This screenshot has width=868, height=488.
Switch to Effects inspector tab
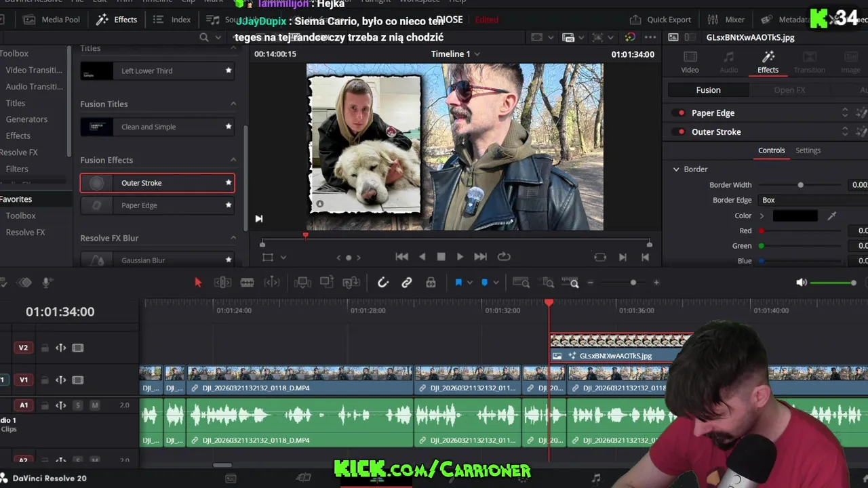point(768,61)
